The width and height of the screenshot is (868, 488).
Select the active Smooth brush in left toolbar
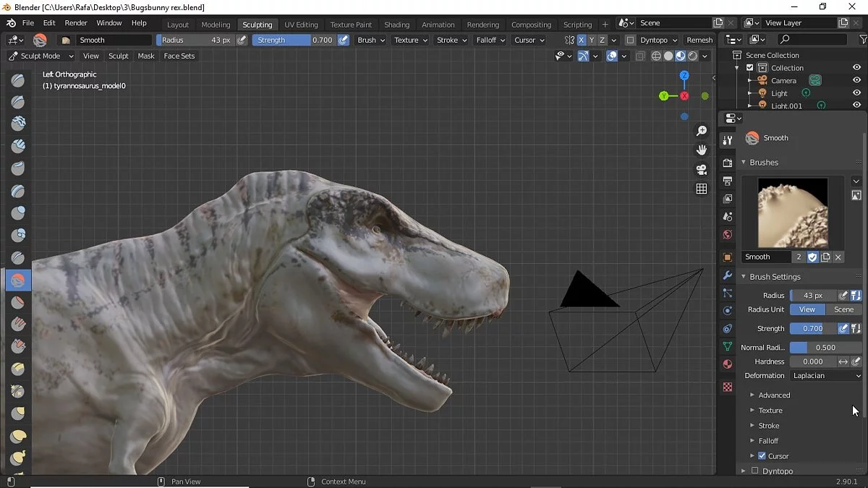pos(18,280)
